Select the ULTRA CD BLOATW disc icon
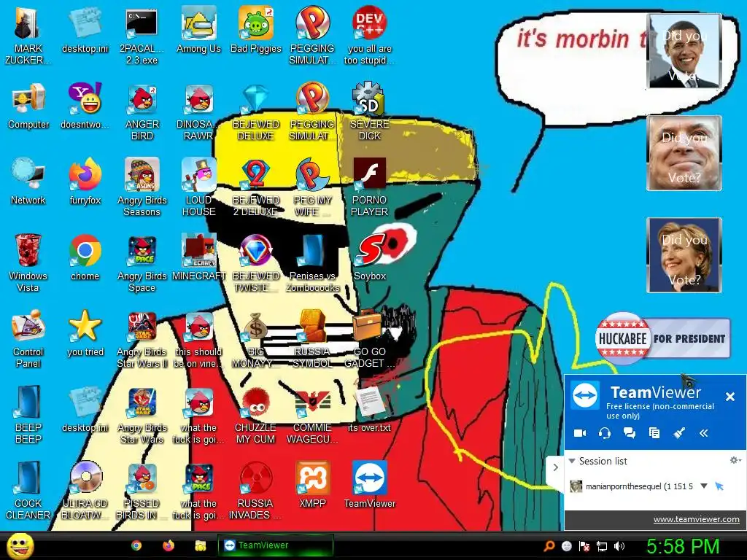Screen dimensions: 747x560 tap(85, 491)
